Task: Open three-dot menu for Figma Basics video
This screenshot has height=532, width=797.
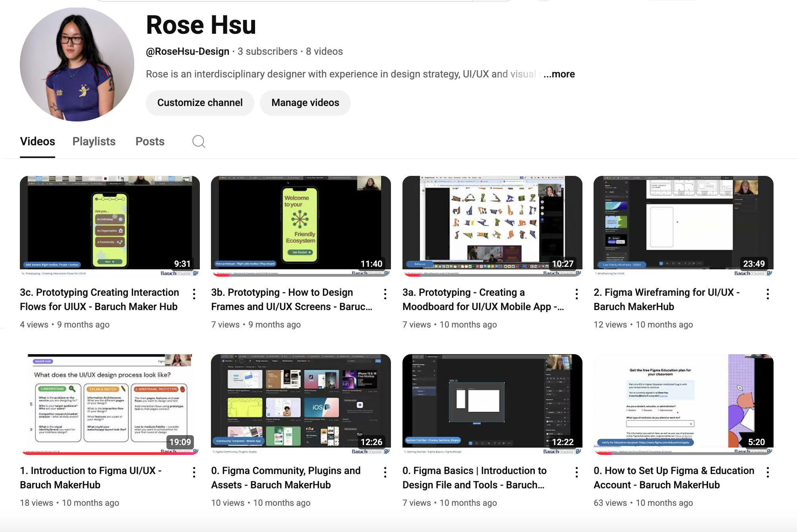Action: click(576, 472)
